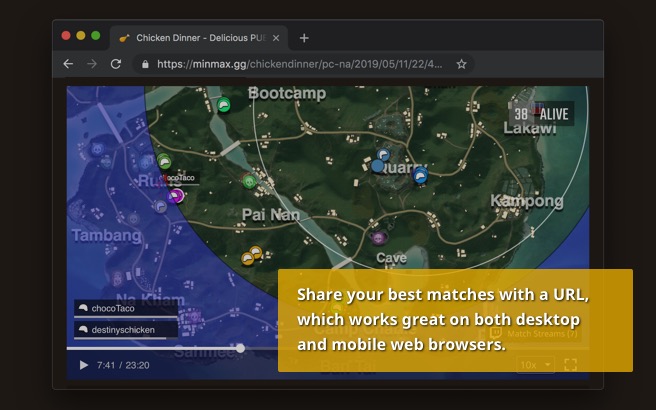Select destinyschicken in the player list
The image size is (656, 410).
click(x=126, y=330)
